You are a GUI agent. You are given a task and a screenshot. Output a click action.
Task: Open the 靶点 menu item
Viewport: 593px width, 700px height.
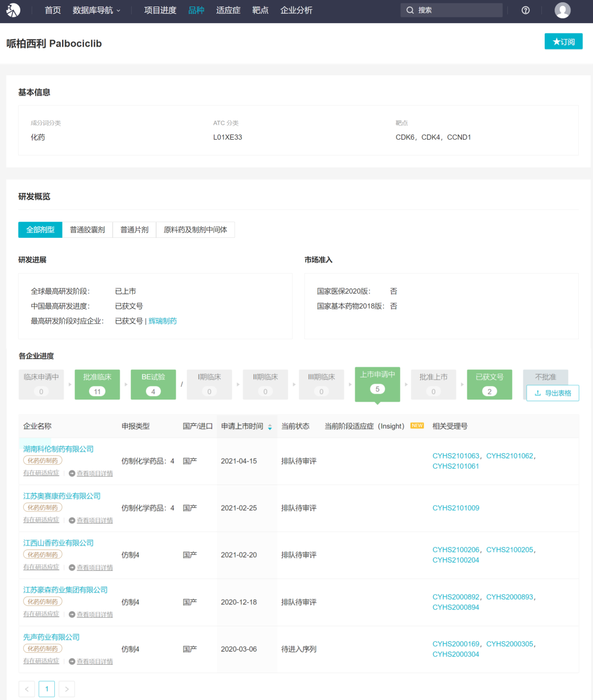(x=260, y=10)
